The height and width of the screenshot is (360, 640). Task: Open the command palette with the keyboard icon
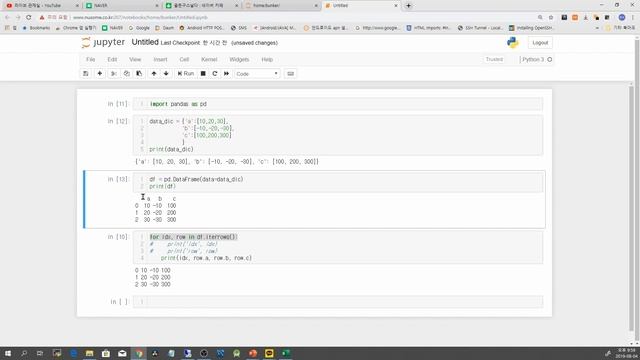(x=291, y=73)
